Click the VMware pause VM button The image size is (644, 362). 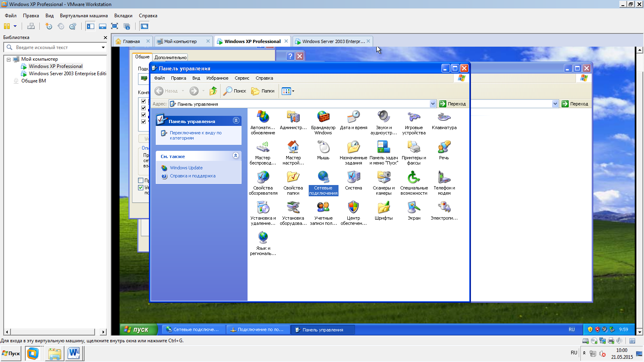(x=7, y=26)
